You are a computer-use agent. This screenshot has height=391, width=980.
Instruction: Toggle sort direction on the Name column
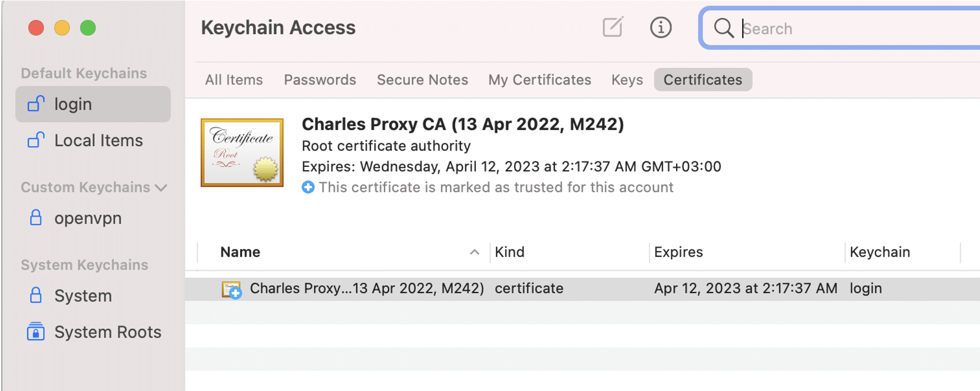pyautogui.click(x=239, y=252)
